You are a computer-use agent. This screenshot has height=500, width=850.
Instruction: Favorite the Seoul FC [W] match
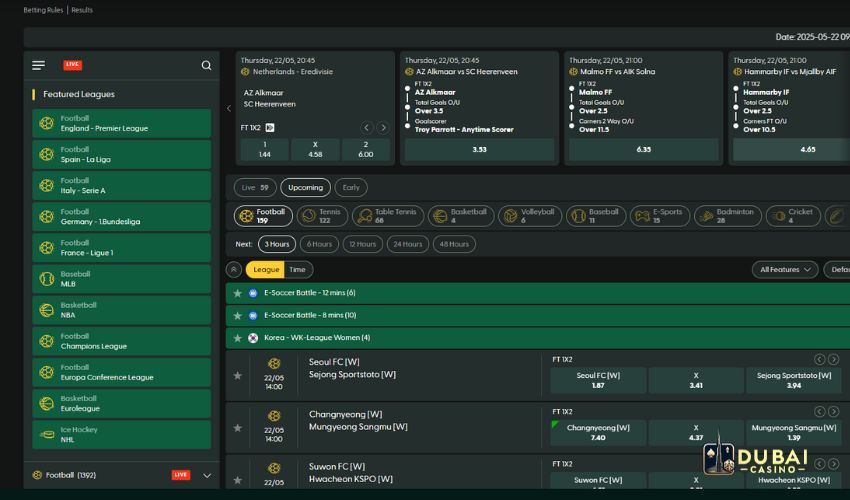[x=237, y=375]
